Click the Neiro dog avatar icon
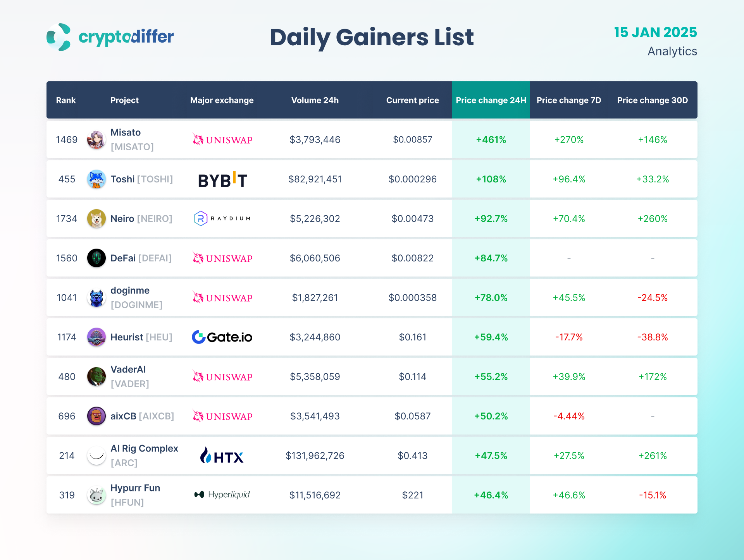 (96, 219)
